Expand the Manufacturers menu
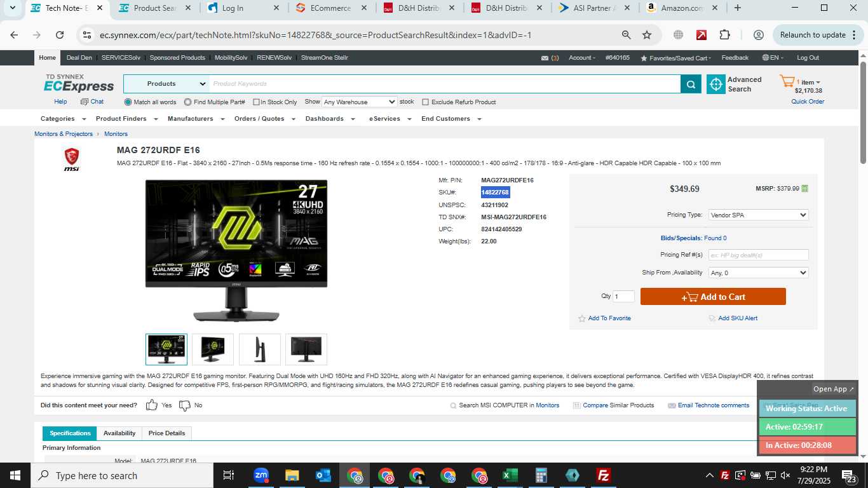This screenshot has width=868, height=488. pos(195,119)
